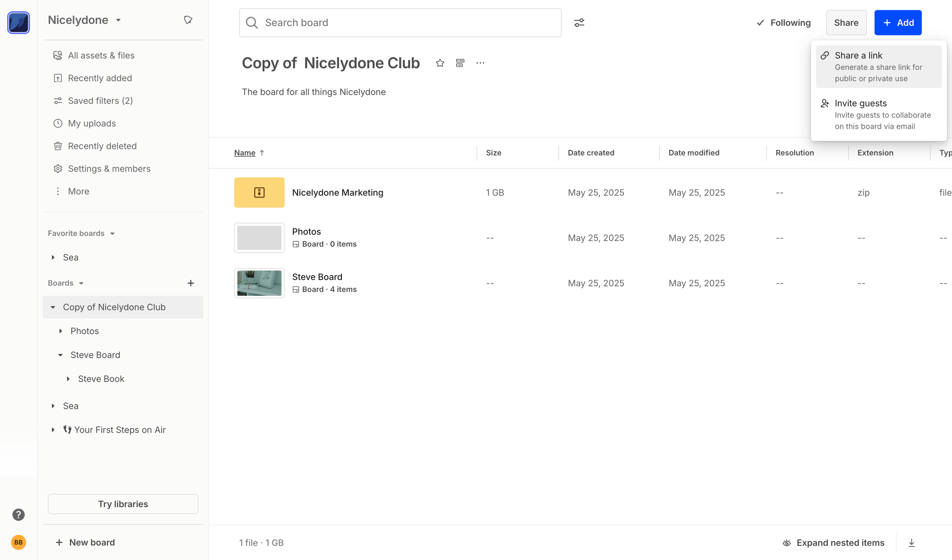The width and height of the screenshot is (952, 560).
Task: Choose Share a link from the share menu
Action: click(x=879, y=67)
